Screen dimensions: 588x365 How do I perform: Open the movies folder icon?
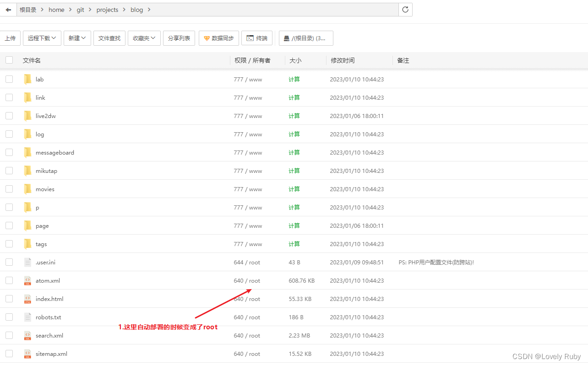click(27, 189)
